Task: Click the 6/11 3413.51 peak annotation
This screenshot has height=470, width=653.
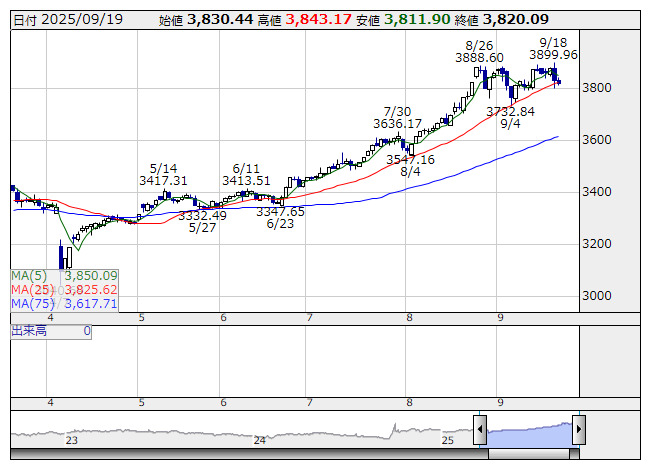Action: pos(246,175)
